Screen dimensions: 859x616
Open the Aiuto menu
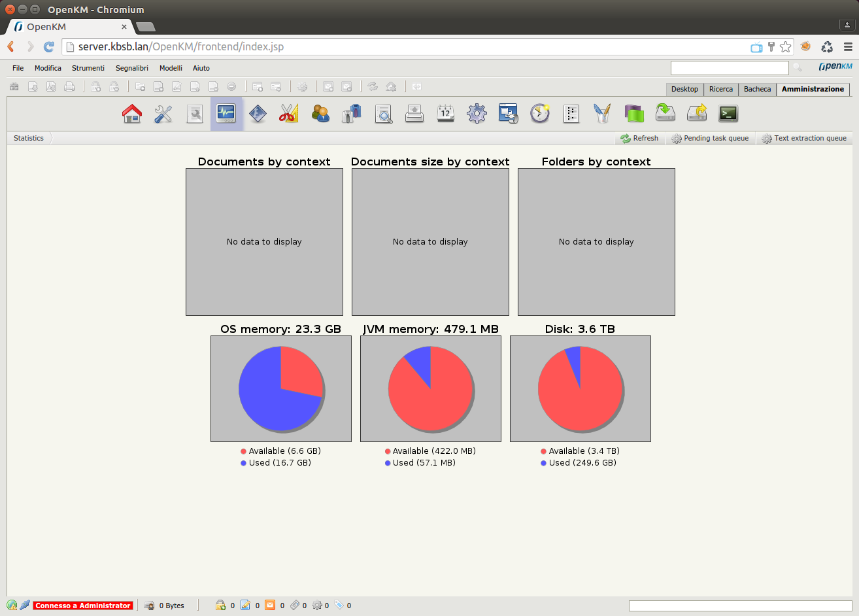point(201,68)
